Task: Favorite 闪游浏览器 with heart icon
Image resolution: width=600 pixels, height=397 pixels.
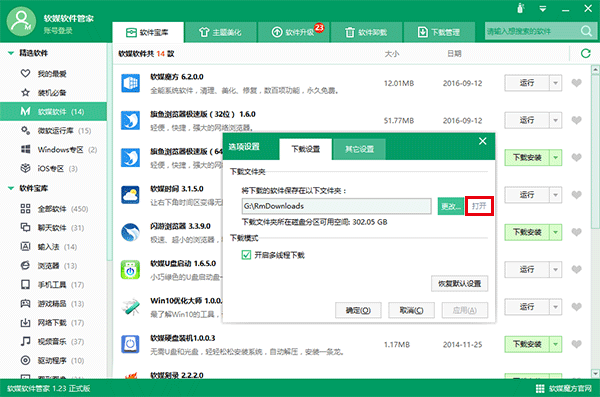Action: [576, 232]
